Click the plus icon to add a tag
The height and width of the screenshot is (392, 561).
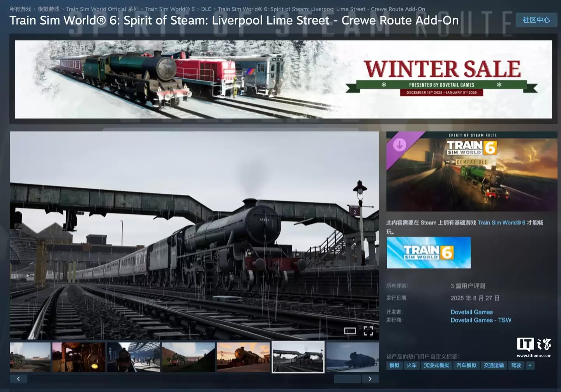pos(530,366)
